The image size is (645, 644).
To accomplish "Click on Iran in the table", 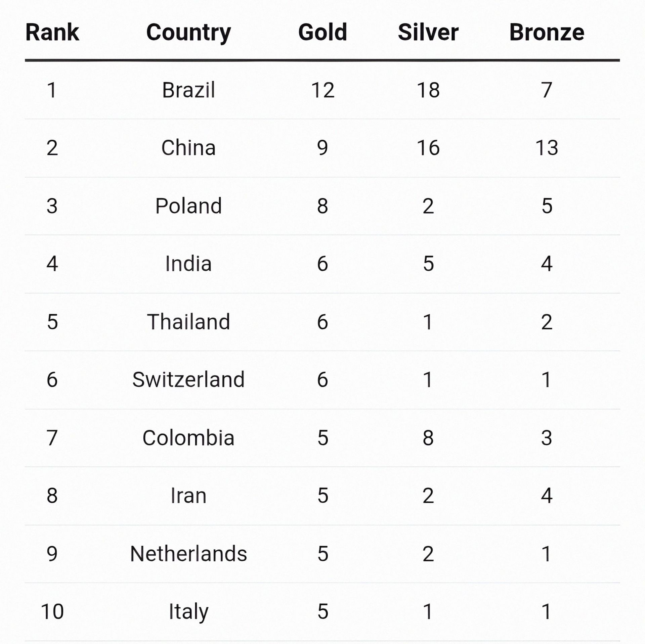I will point(188,496).
